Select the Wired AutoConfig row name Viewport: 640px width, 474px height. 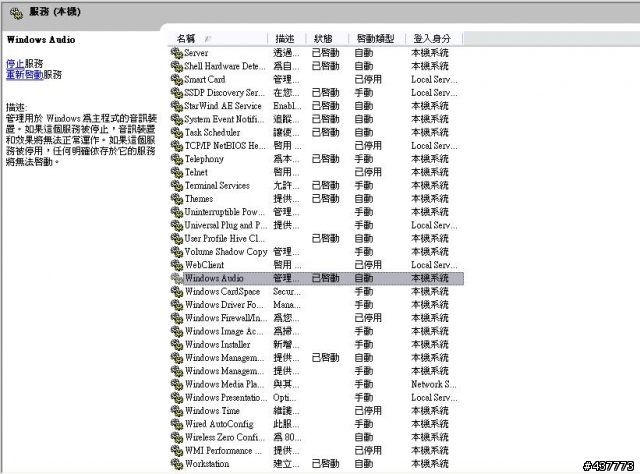point(219,424)
